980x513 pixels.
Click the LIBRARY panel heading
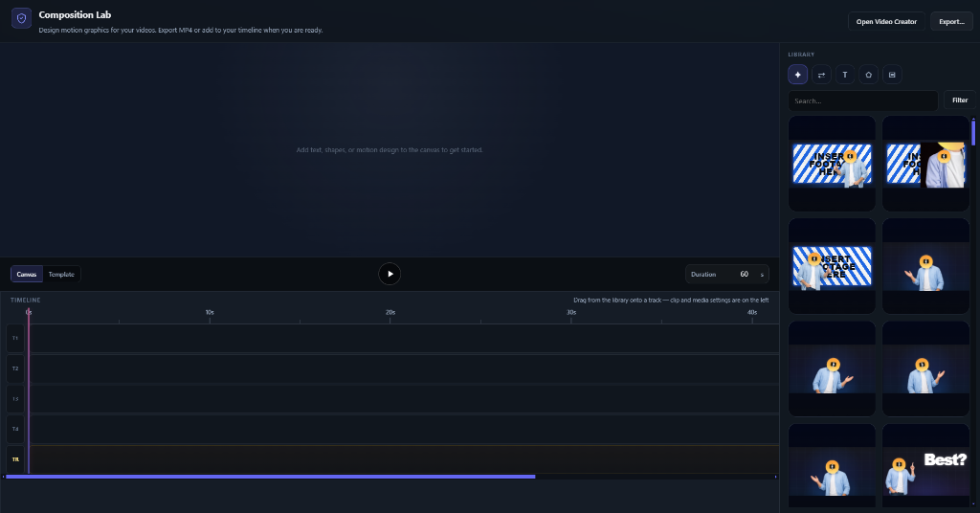pyautogui.click(x=801, y=55)
